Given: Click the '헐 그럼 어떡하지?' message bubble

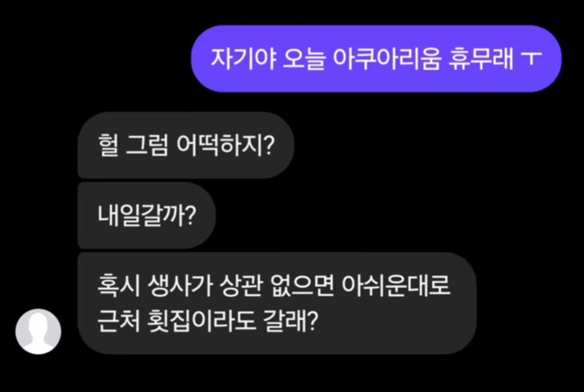Looking at the screenshot, I should 186,145.
